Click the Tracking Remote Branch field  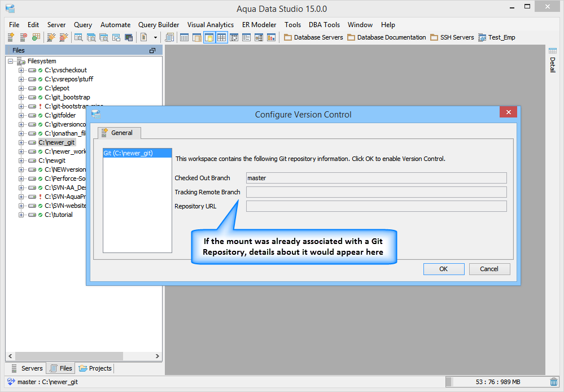tap(376, 192)
